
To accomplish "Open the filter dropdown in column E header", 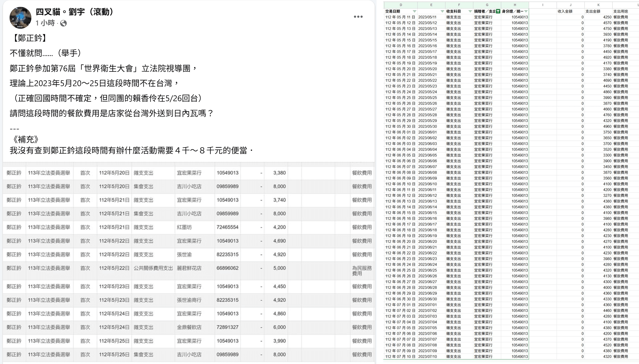I will pos(442,11).
